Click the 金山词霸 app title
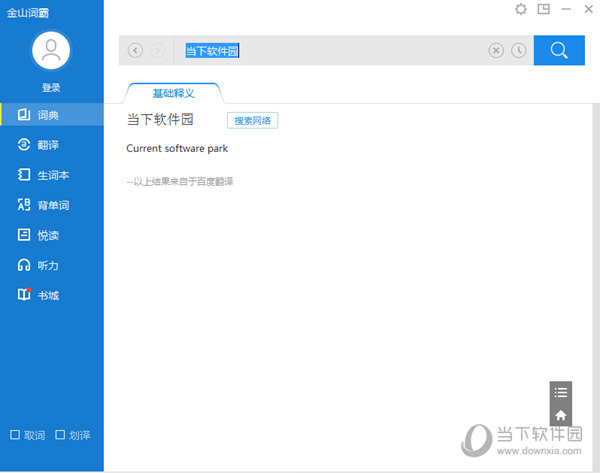 point(28,13)
